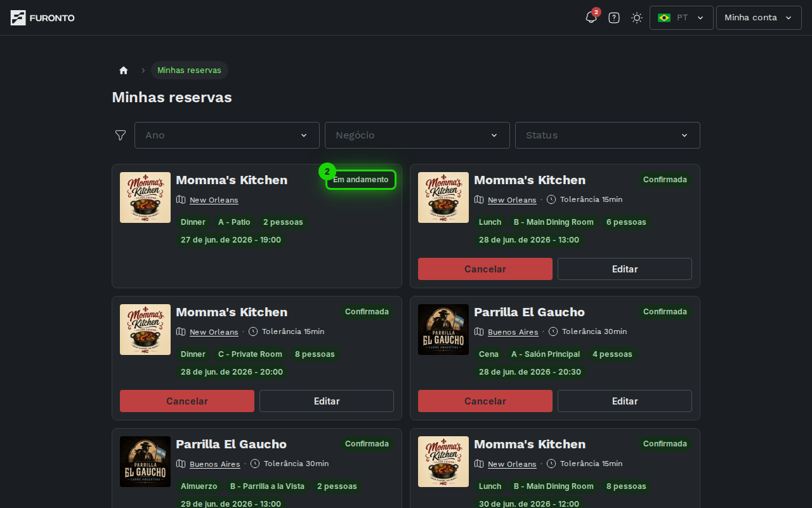Open New Orleans link on the 28 de jun. 13:00 reservation
The width and height of the screenshot is (812, 508).
[x=512, y=200]
